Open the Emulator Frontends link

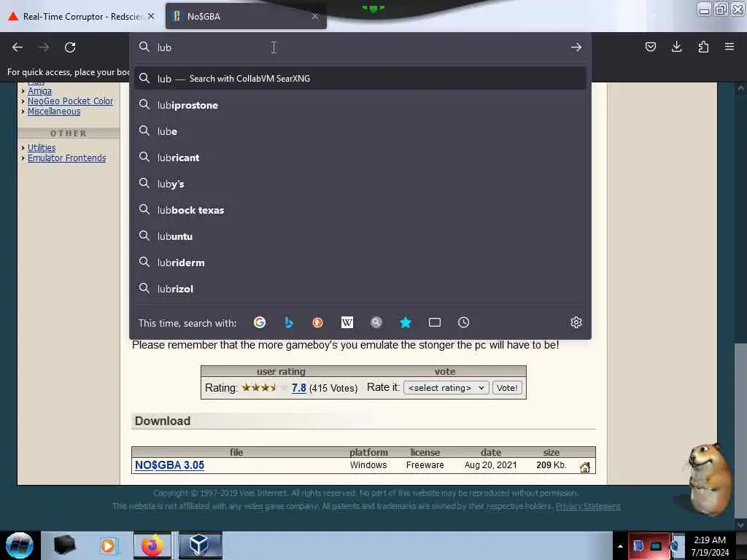[66, 158]
